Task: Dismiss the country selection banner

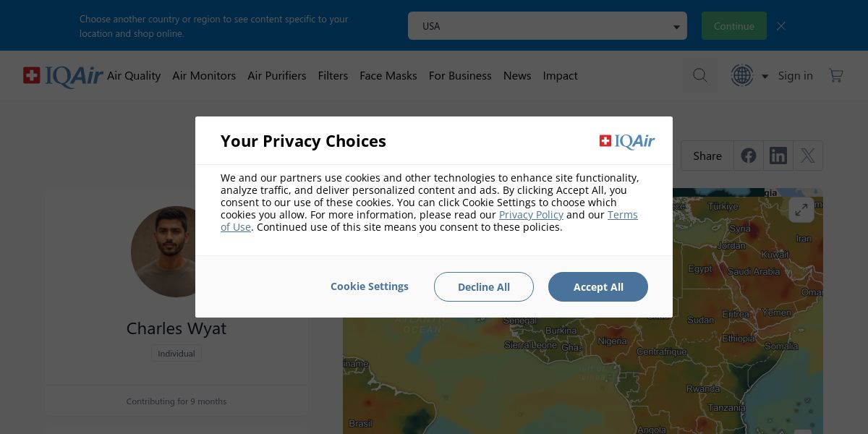Action: click(781, 26)
